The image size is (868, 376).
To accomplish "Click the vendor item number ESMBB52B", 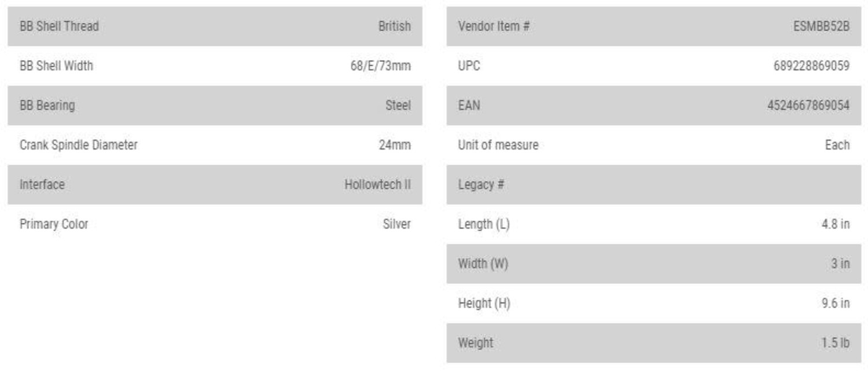I will [x=821, y=26].
